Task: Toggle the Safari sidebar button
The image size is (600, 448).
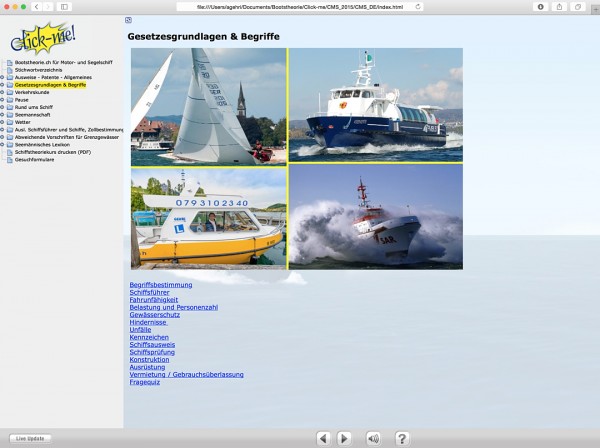Action: coord(64,7)
